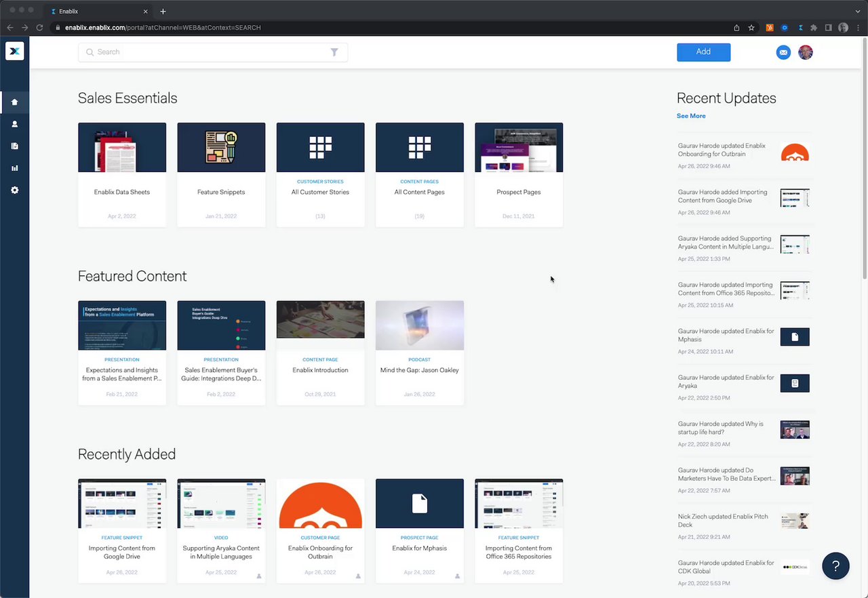868x598 pixels.
Task: Click the filter funnel in the search bar
Action: [x=334, y=52]
